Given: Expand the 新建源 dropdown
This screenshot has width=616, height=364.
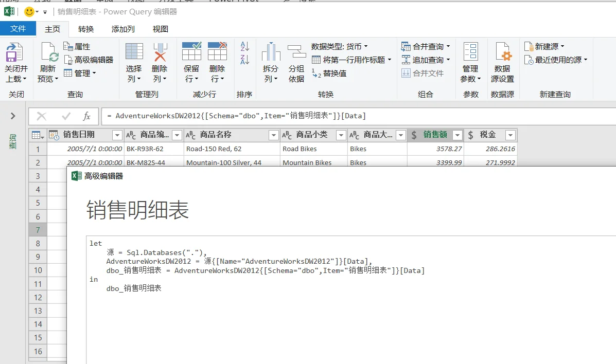Looking at the screenshot, I should 562,46.
